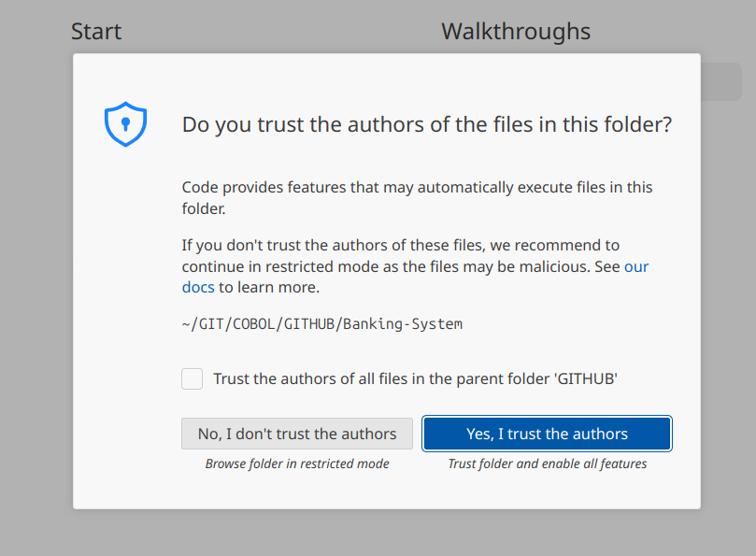Click "Yes, I trust the authors" button

pyautogui.click(x=547, y=434)
